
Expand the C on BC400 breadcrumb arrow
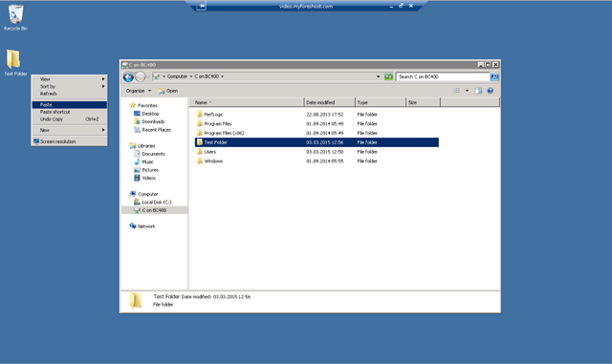223,76
